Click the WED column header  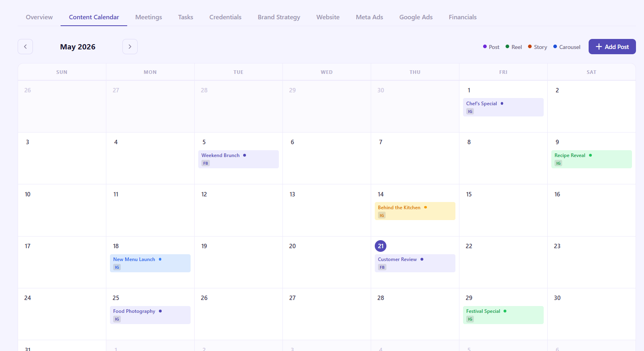327,72
